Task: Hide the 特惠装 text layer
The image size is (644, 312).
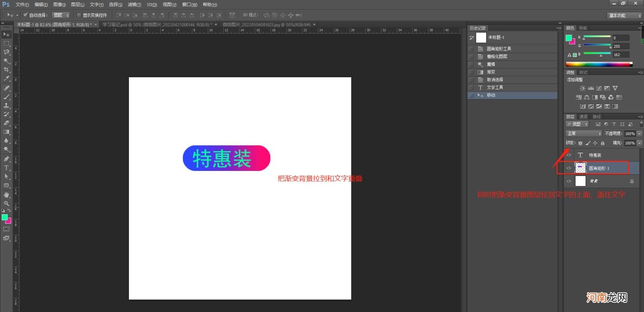Action: pos(569,155)
